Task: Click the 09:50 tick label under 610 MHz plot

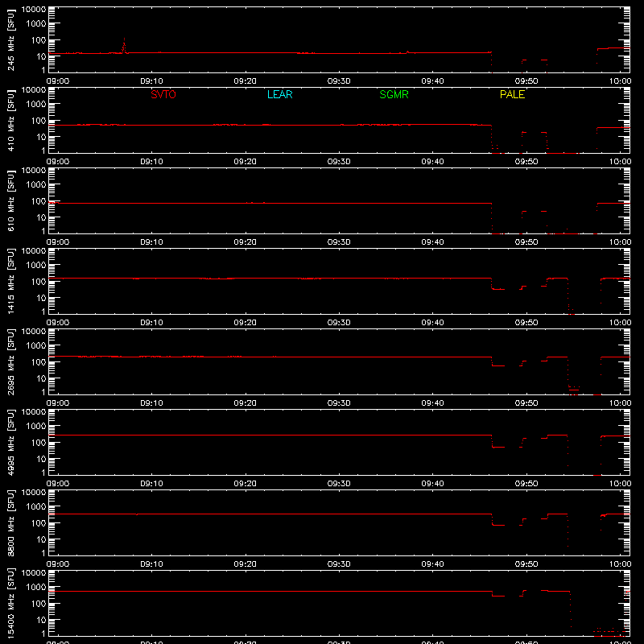Action: point(526,242)
